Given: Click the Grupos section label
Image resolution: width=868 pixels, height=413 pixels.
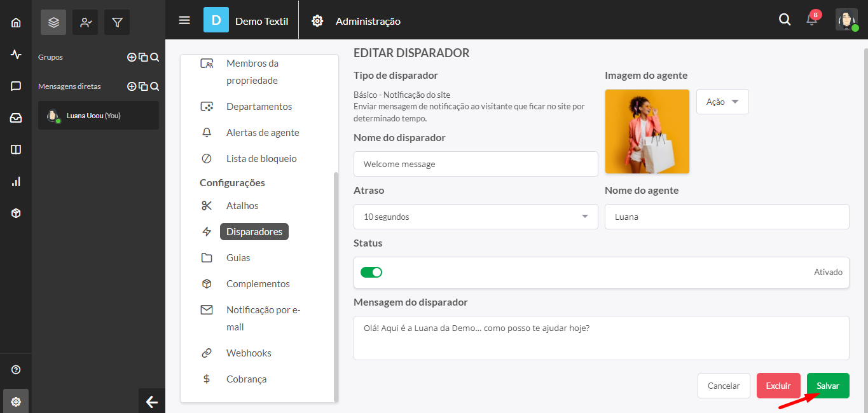Looking at the screenshot, I should point(50,57).
